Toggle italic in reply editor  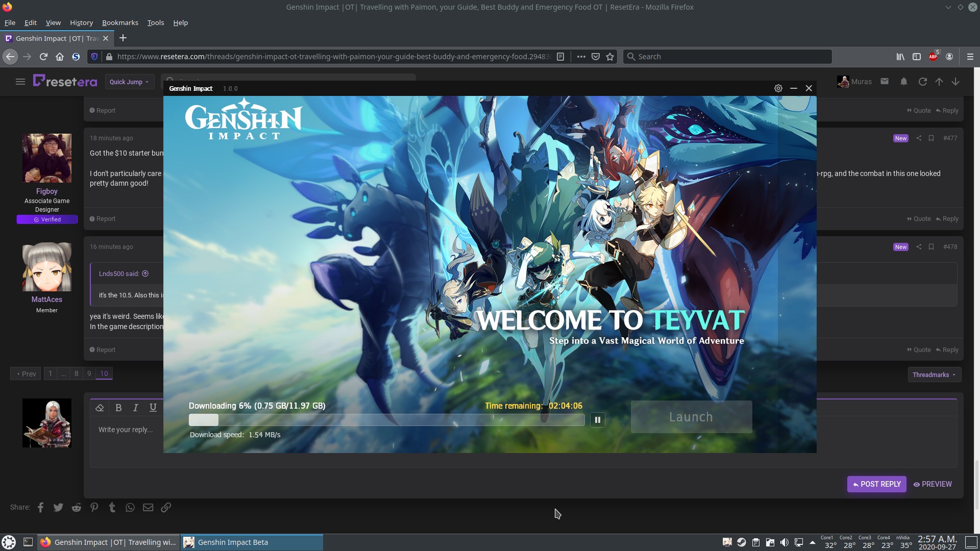[135, 408]
